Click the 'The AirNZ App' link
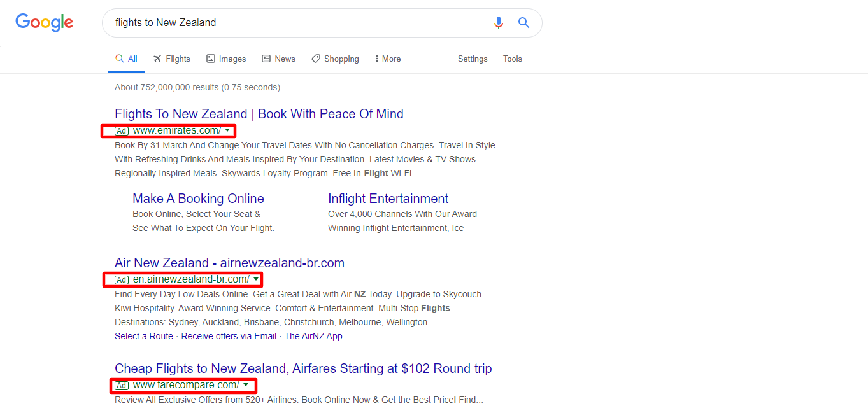 pyautogui.click(x=313, y=336)
